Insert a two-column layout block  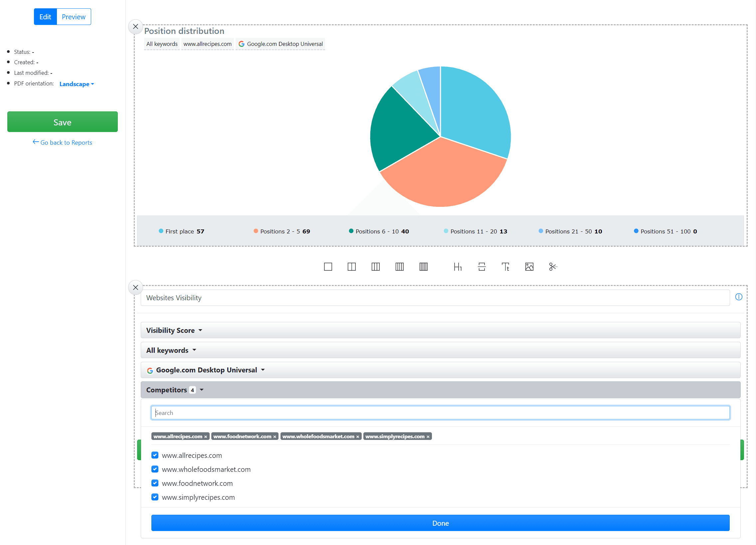coord(352,267)
